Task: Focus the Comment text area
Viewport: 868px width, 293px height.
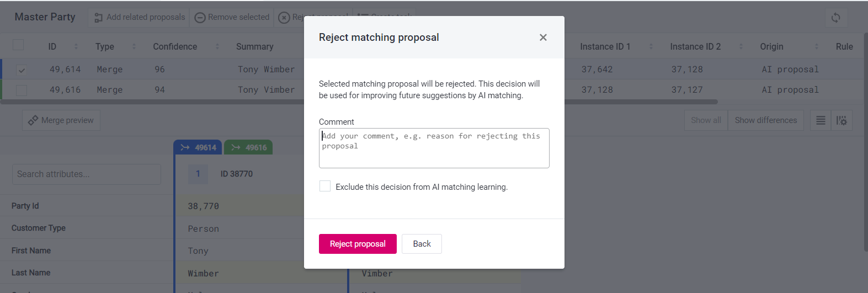Action: [x=434, y=148]
